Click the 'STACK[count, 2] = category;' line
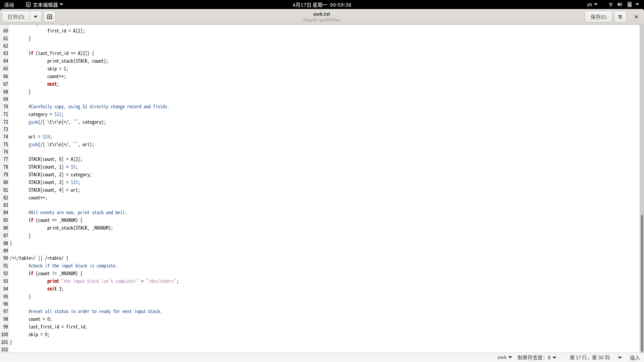644x362 pixels. [60, 175]
